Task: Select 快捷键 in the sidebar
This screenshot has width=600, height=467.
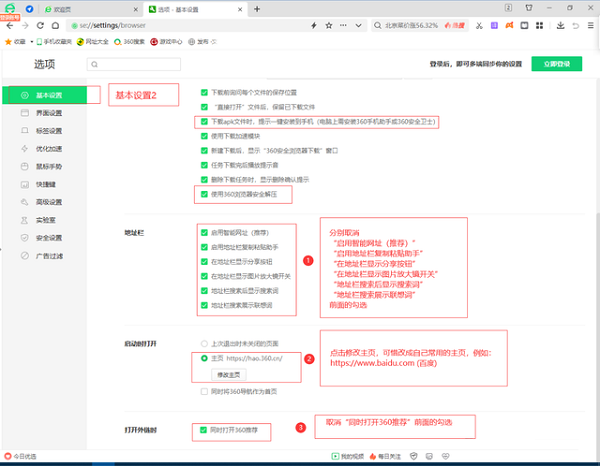Action: pos(44,185)
